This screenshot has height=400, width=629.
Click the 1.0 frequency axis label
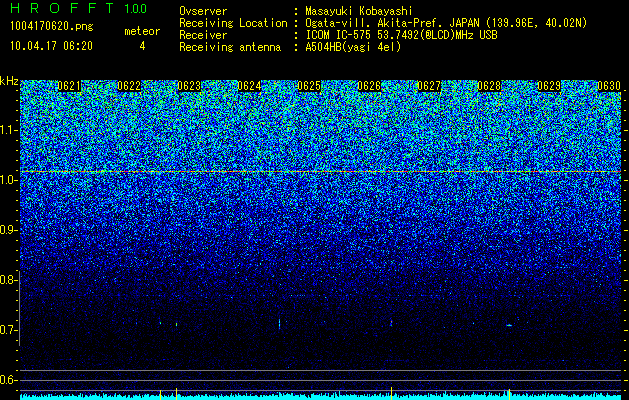[x=7, y=180]
